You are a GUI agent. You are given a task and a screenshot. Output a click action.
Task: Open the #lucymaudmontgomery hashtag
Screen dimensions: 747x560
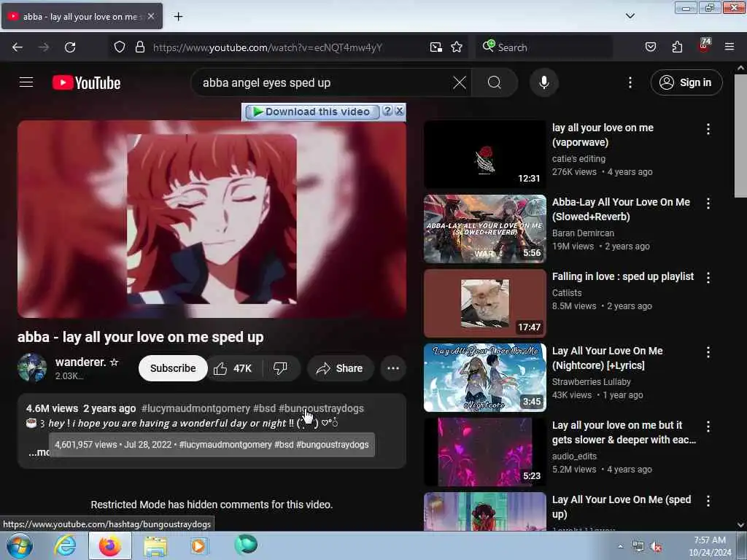196,408
